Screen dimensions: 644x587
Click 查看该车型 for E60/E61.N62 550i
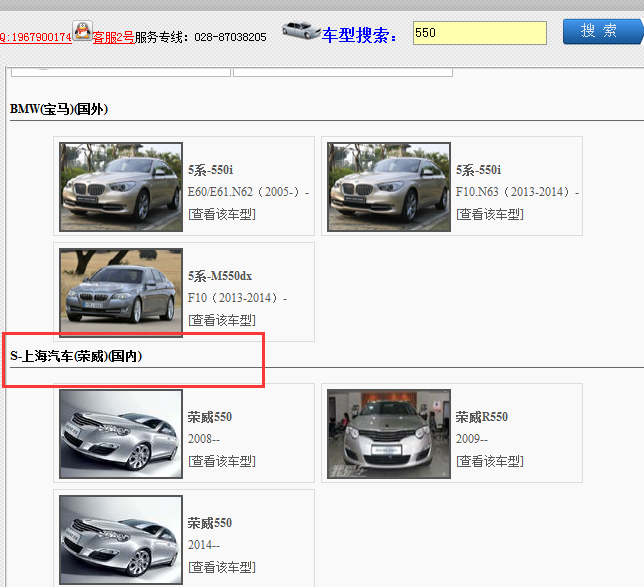pyautogui.click(x=222, y=214)
